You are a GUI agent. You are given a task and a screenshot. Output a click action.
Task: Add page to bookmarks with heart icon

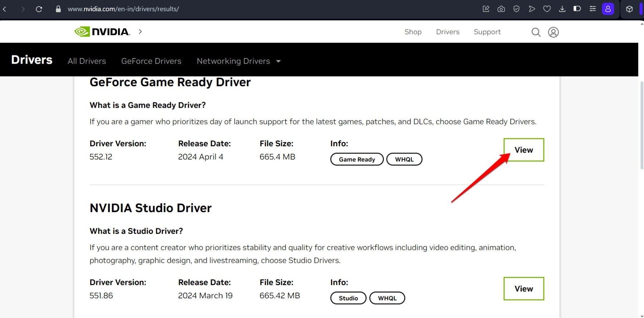pyautogui.click(x=547, y=9)
